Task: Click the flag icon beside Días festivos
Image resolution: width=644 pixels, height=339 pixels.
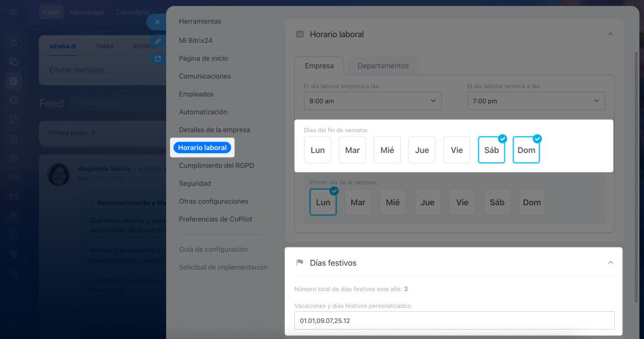Action: point(300,262)
